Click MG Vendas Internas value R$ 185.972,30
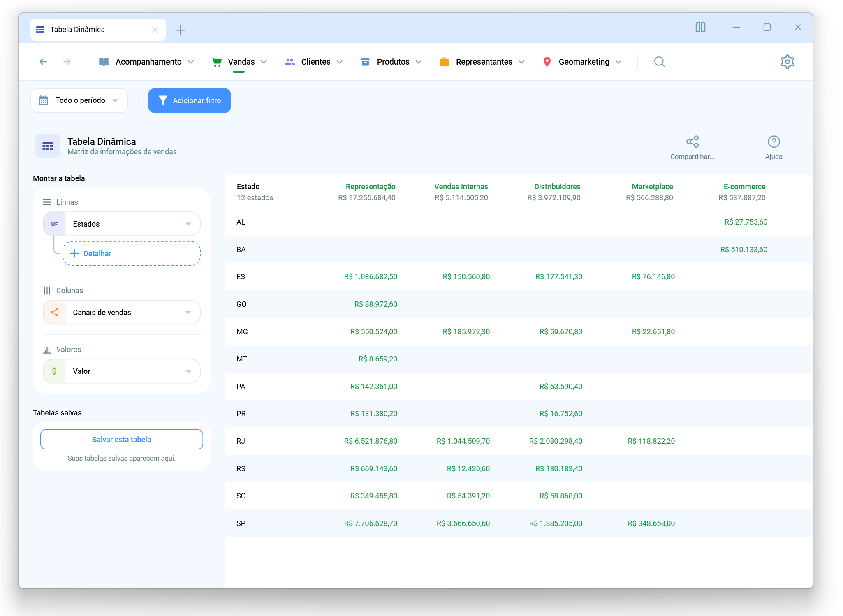The width and height of the screenshot is (843, 616). pos(466,332)
